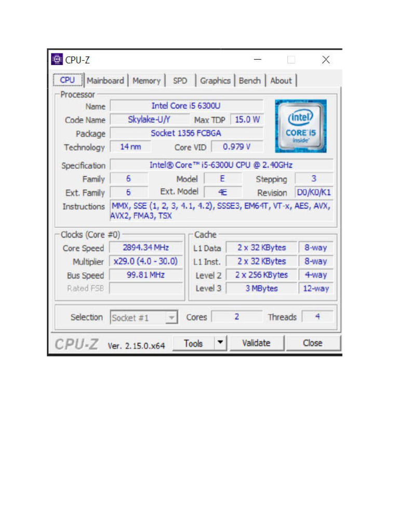Screen dimensions: 399x532
Task: Open the Mainboard tab
Action: 105,81
